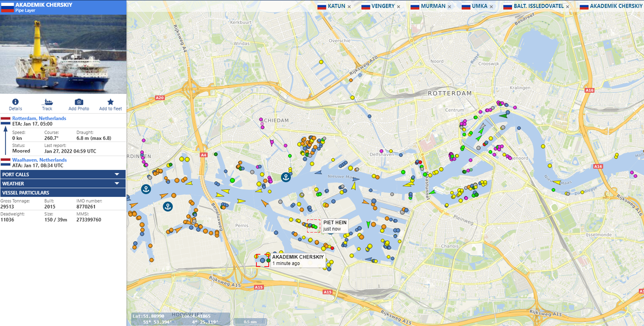Open the BALT. ISSLEDOVATEL tab
Viewport: 644px width, 326px height.
tap(539, 6)
